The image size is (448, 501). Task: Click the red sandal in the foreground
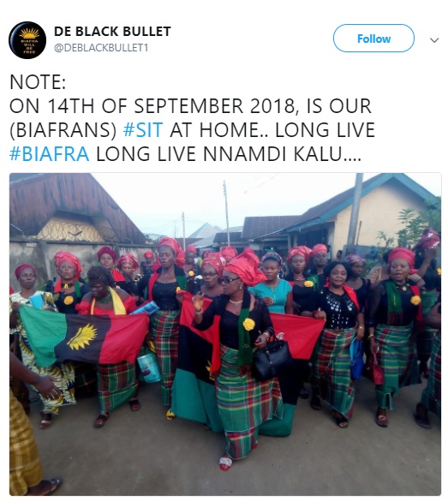(x=226, y=462)
